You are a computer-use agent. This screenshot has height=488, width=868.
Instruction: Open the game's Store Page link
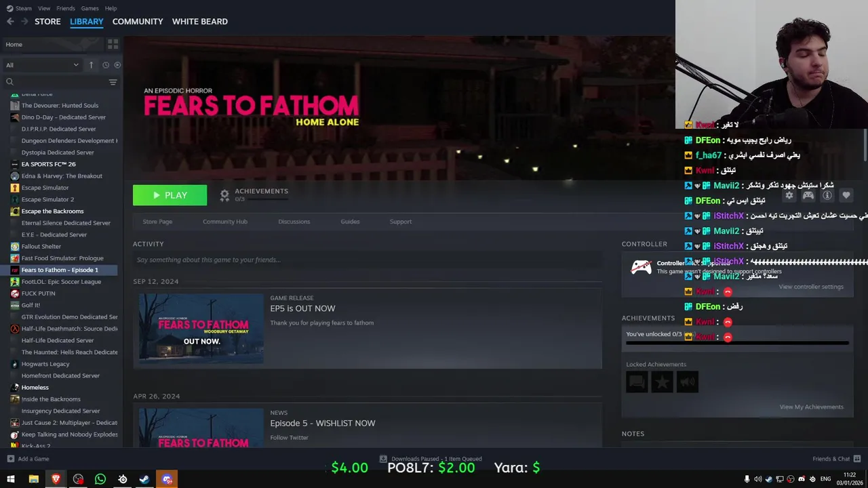click(x=157, y=222)
